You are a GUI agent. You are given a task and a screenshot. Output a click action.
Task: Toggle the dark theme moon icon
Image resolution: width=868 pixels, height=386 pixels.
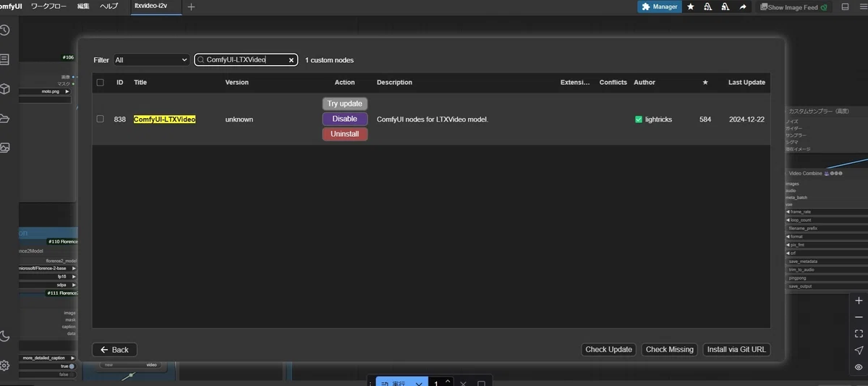pyautogui.click(x=5, y=335)
